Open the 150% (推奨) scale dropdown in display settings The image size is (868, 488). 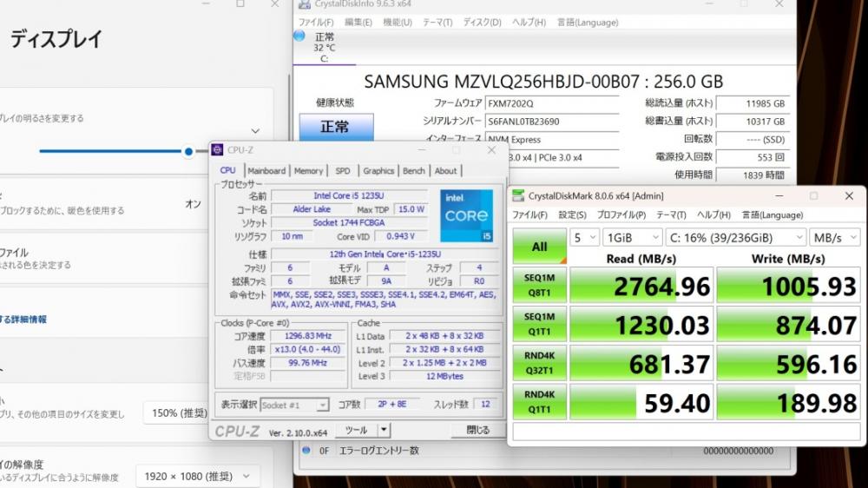(x=175, y=413)
